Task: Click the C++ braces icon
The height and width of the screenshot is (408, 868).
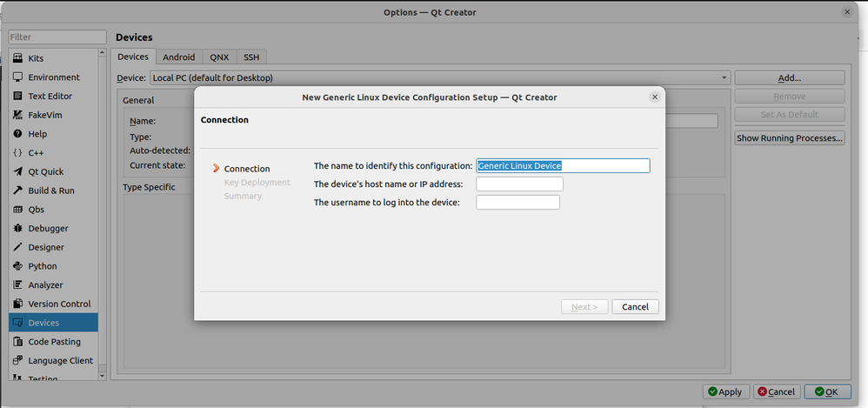Action: coord(17,153)
